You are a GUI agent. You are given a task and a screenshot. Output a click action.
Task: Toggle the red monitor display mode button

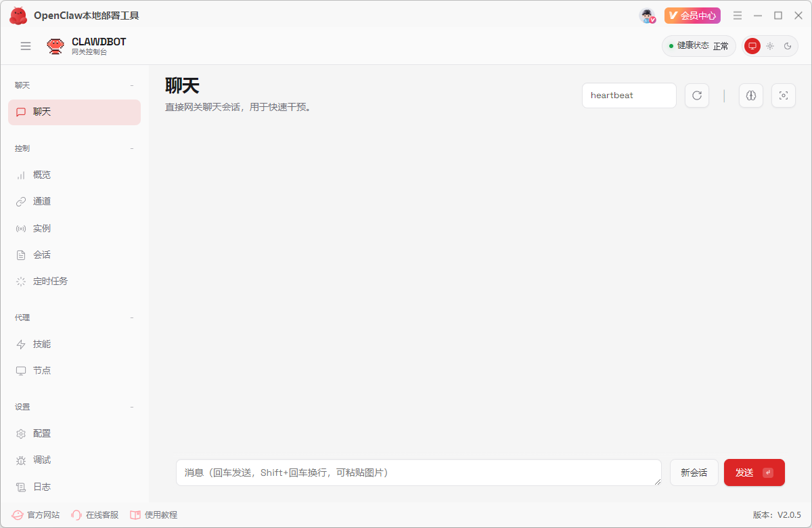[752, 46]
